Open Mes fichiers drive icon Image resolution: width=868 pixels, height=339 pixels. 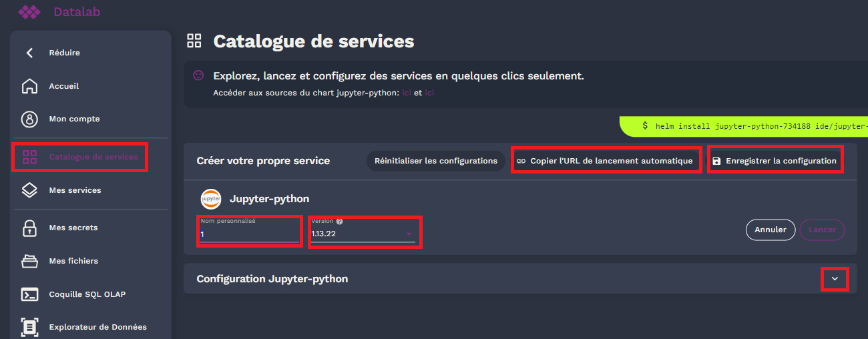29,261
